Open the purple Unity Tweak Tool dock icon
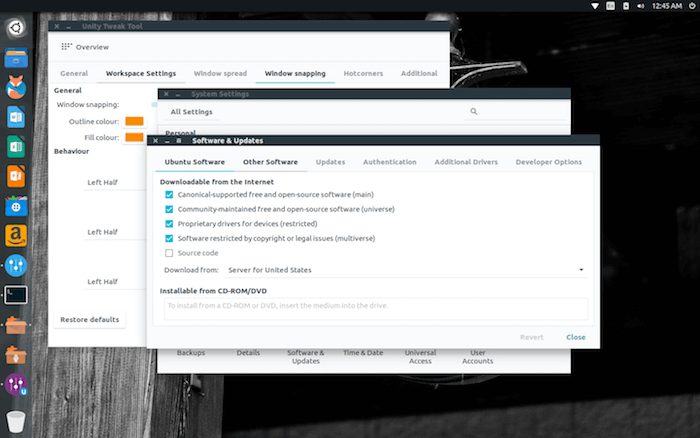700x438 pixels. 16,384
